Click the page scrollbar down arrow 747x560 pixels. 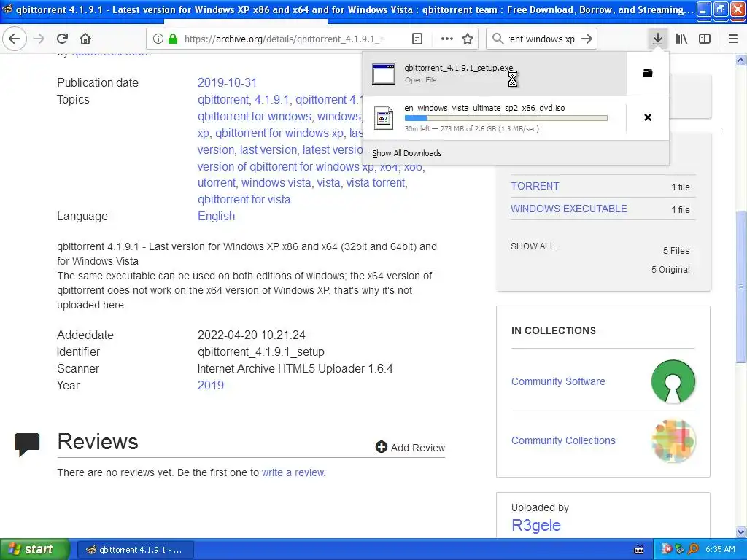point(740,532)
